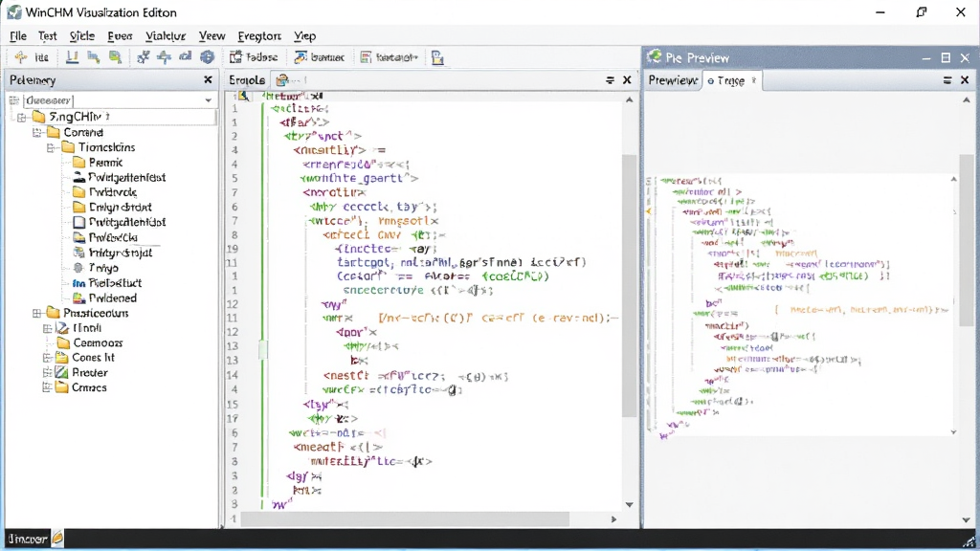Close the Pelemery side panel
This screenshot has height=551, width=980.
tap(208, 80)
